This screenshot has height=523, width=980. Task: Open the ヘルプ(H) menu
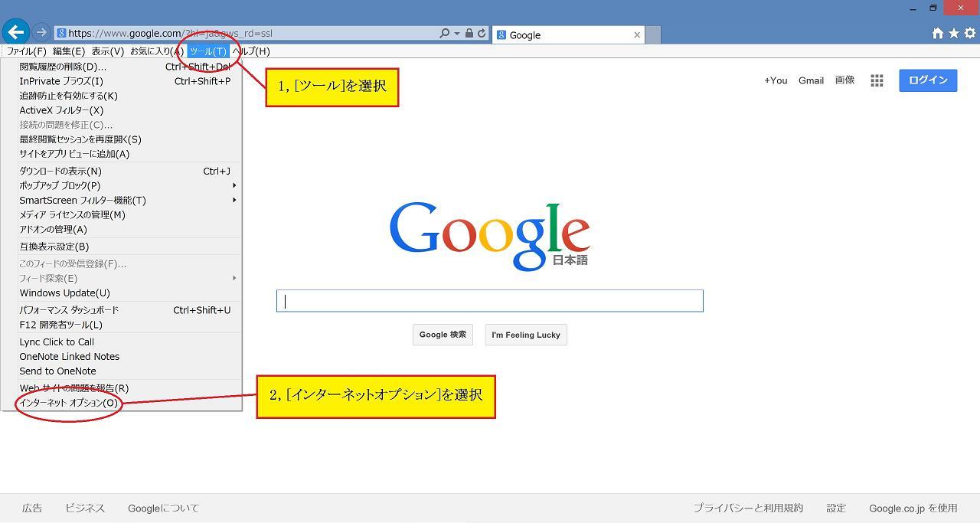[x=251, y=51]
